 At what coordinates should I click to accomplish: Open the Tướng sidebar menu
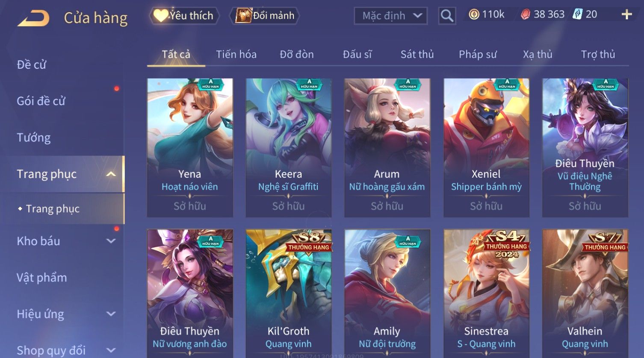click(x=34, y=138)
